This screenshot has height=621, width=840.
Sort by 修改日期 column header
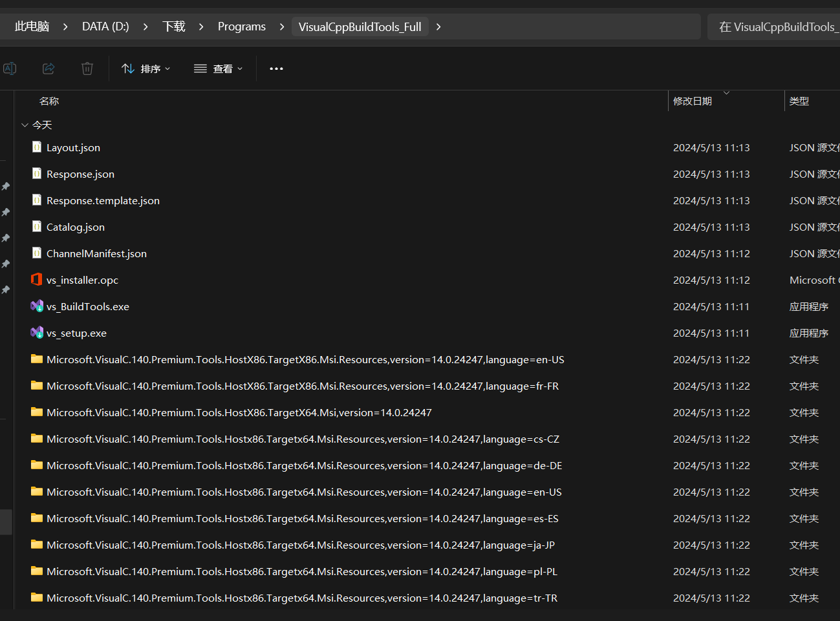pyautogui.click(x=693, y=101)
